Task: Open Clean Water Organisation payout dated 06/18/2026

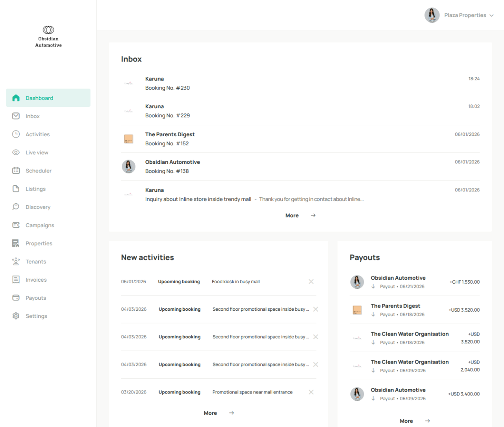Action: coord(415,338)
